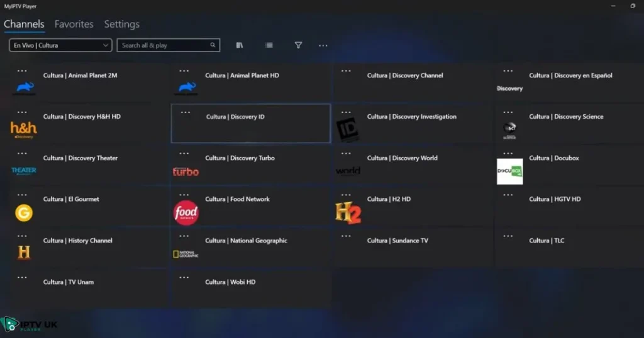Open options for Discovery Turbo
Viewport: 644px width, 338px height.
pos(184,153)
